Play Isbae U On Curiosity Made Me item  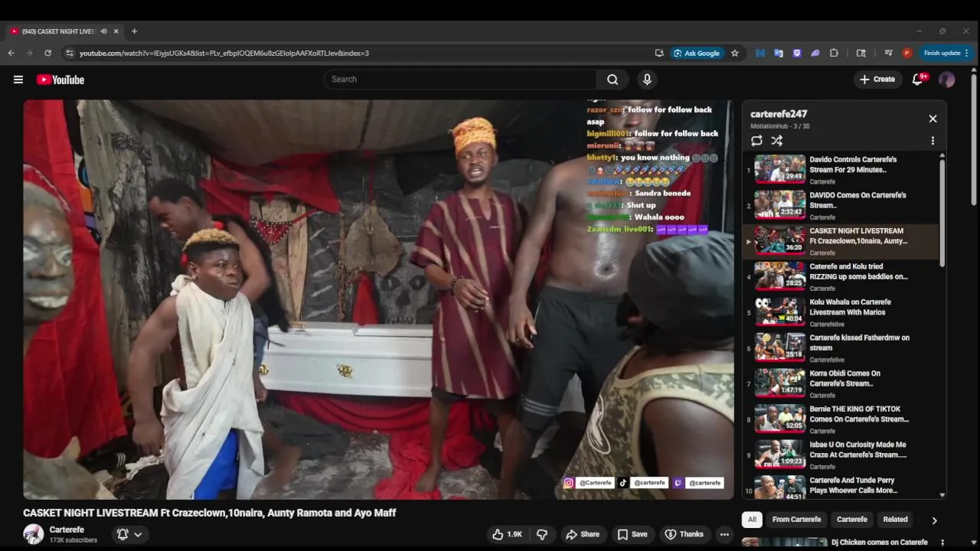(841, 455)
